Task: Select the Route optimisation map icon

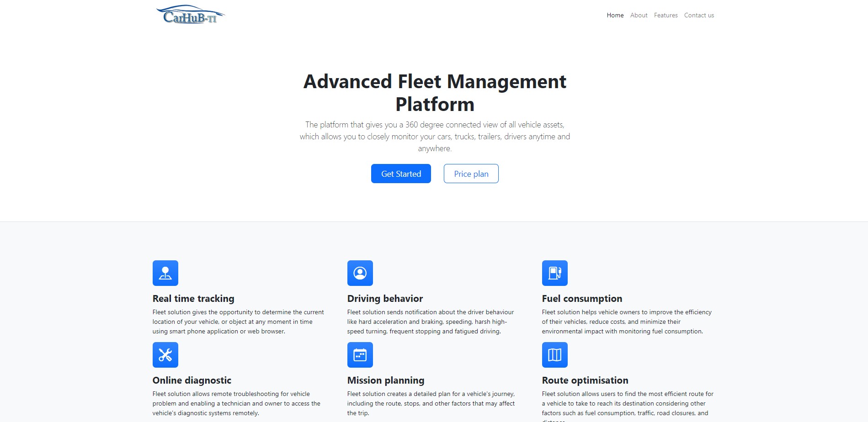Action: coord(554,355)
